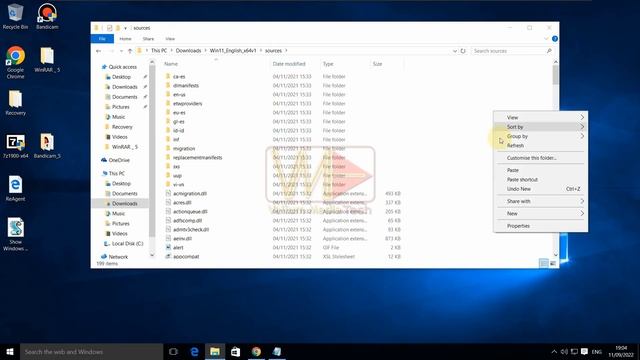The width and height of the screenshot is (640, 360).
Task: Open Quick Access toolbar customize dropdown
Action: (x=125, y=28)
